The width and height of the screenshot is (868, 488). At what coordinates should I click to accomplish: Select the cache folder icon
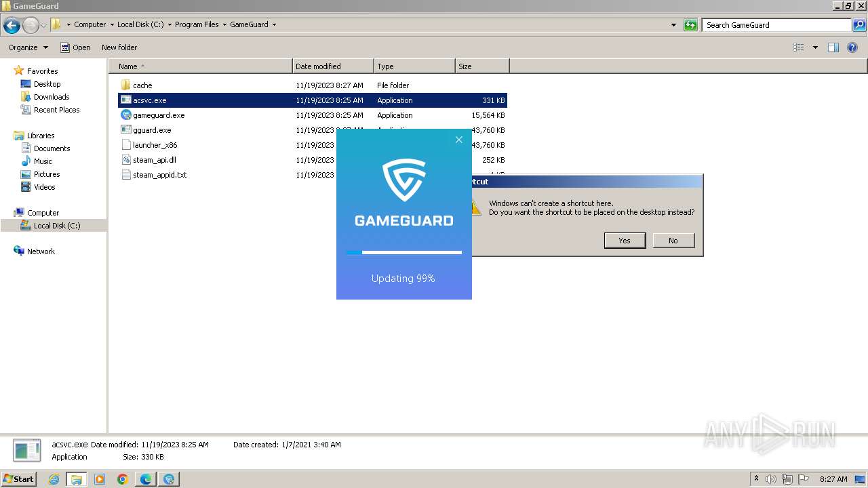125,85
